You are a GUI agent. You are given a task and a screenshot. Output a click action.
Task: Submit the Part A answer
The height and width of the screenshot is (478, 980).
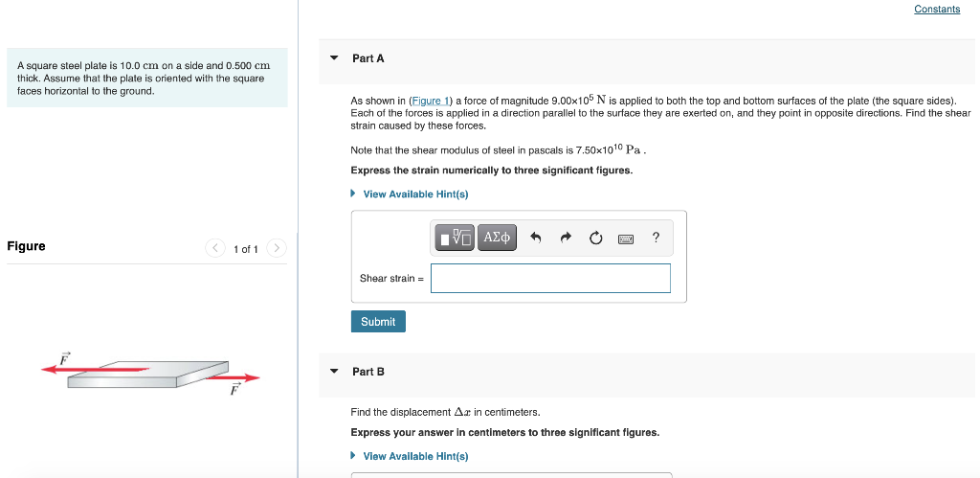378,322
